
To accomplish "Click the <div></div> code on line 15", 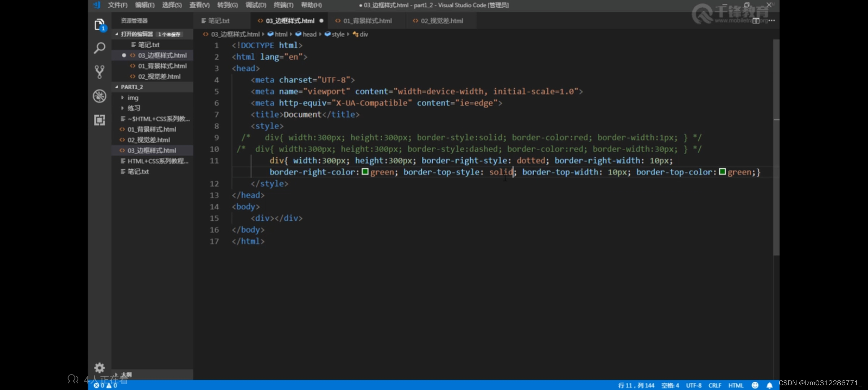I will point(277,218).
